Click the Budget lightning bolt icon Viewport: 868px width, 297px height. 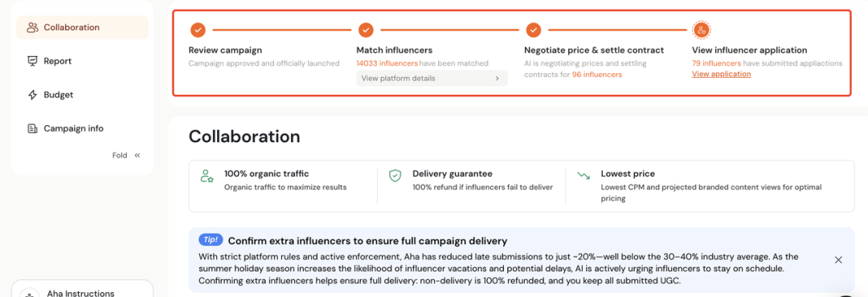tap(33, 96)
